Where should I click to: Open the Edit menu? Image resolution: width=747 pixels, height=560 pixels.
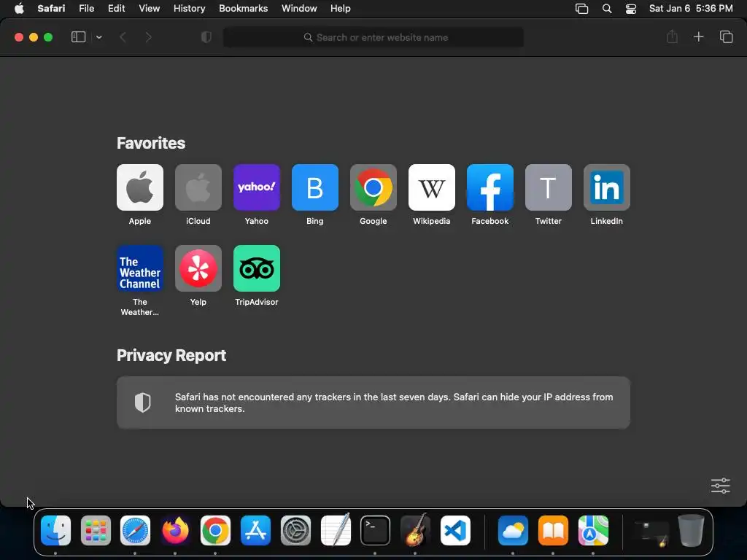tap(116, 9)
